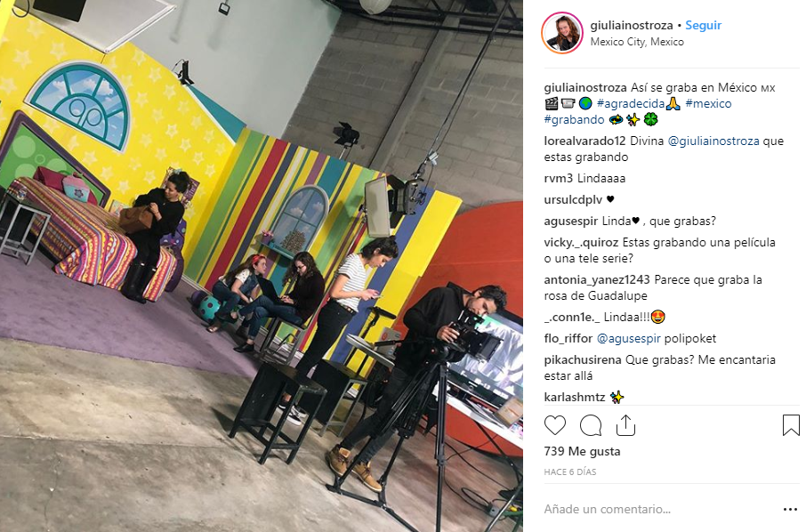This screenshot has width=806, height=532.
Task: View 739 Me gusta likes list
Action: pos(582,451)
